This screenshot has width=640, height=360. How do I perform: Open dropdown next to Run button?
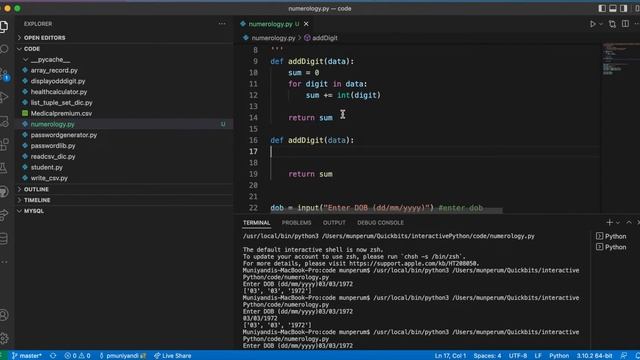tap(601, 24)
